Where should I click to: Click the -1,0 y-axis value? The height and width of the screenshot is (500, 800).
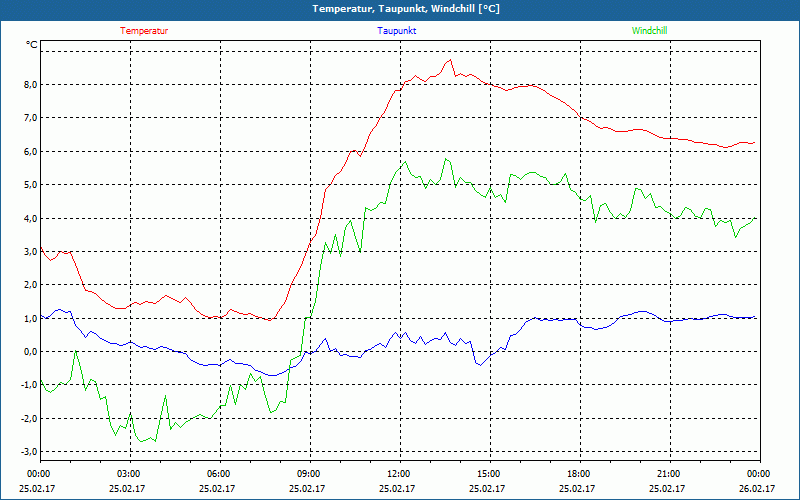point(29,385)
